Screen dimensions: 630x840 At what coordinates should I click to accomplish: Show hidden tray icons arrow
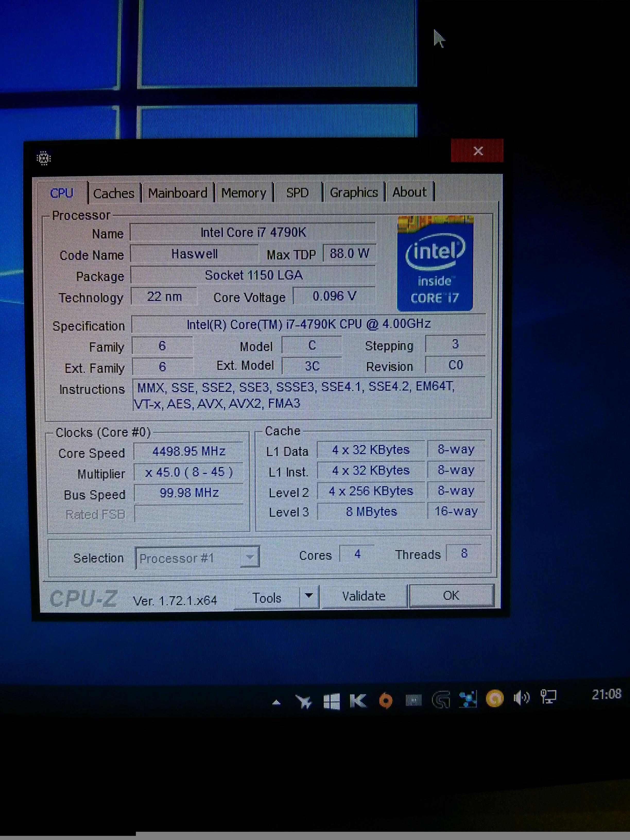(x=277, y=703)
